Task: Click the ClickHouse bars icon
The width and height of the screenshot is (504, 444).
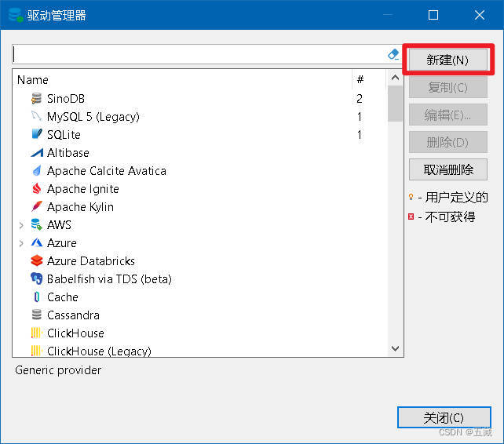Action: coord(37,333)
